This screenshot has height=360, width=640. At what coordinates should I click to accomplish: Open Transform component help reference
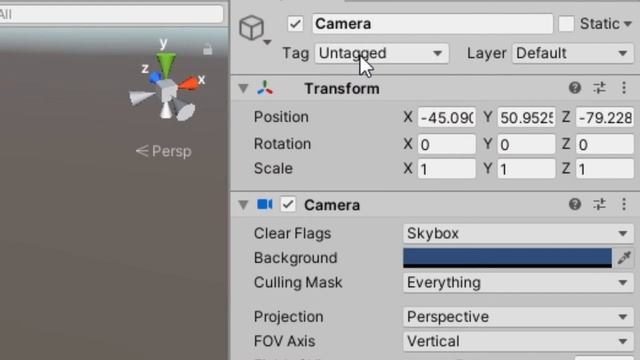point(575,88)
